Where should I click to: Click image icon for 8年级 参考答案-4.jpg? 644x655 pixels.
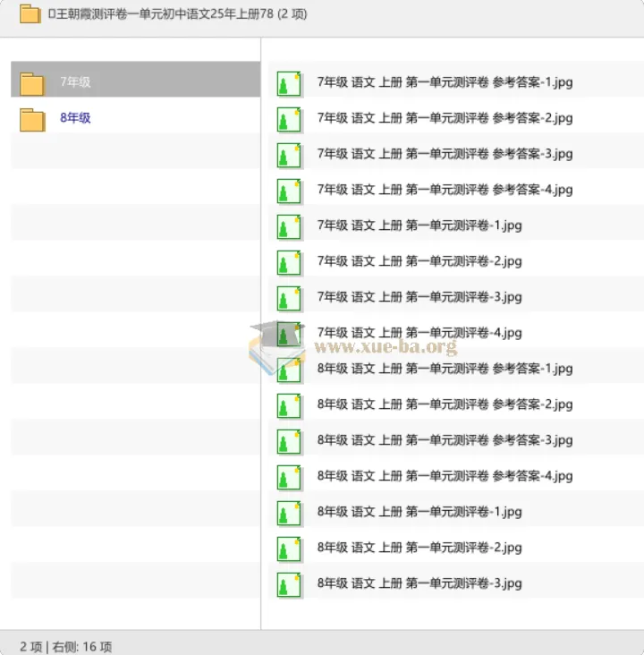(x=289, y=478)
